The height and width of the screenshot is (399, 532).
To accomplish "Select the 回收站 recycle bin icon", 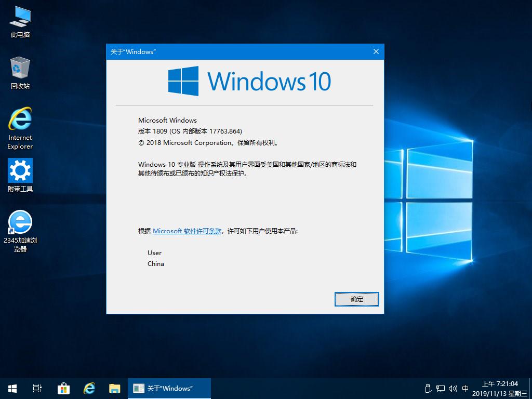I will pyautogui.click(x=20, y=73).
